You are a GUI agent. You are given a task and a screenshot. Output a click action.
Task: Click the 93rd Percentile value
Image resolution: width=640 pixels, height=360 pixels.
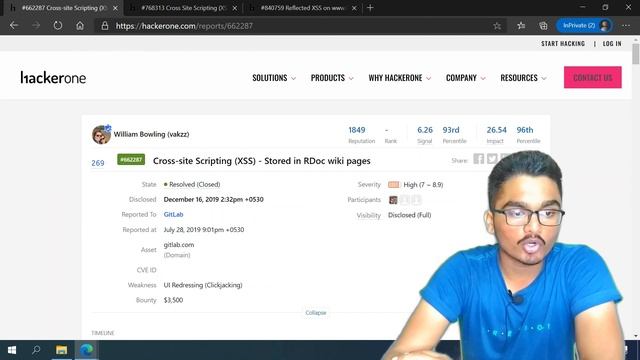[x=451, y=130]
